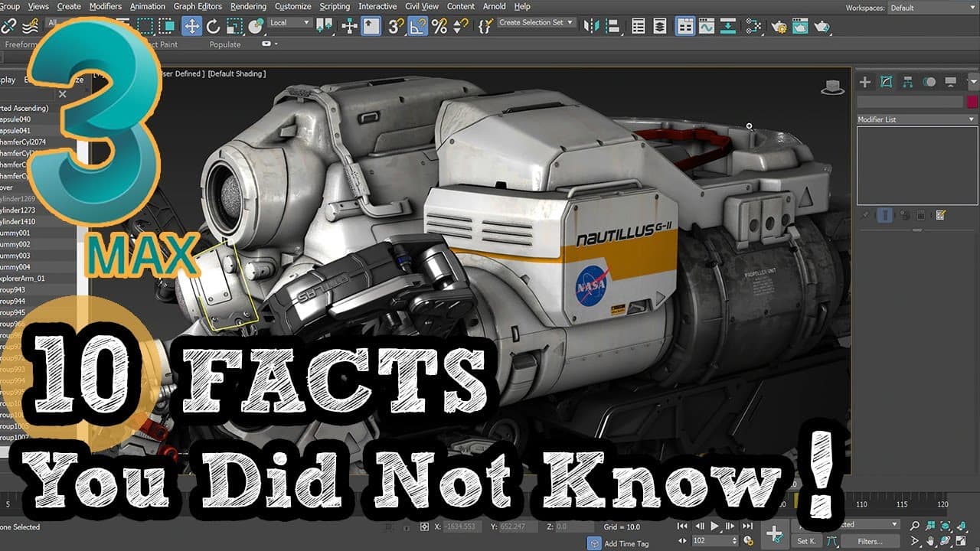The image size is (980, 551).
Task: Toggle the Layer Explorer
Action: [x=660, y=26]
